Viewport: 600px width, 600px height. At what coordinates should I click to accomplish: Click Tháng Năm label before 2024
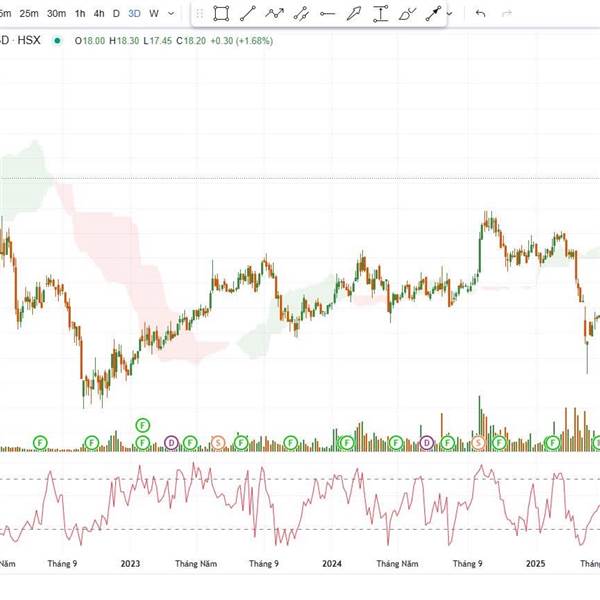pyautogui.click(x=196, y=564)
